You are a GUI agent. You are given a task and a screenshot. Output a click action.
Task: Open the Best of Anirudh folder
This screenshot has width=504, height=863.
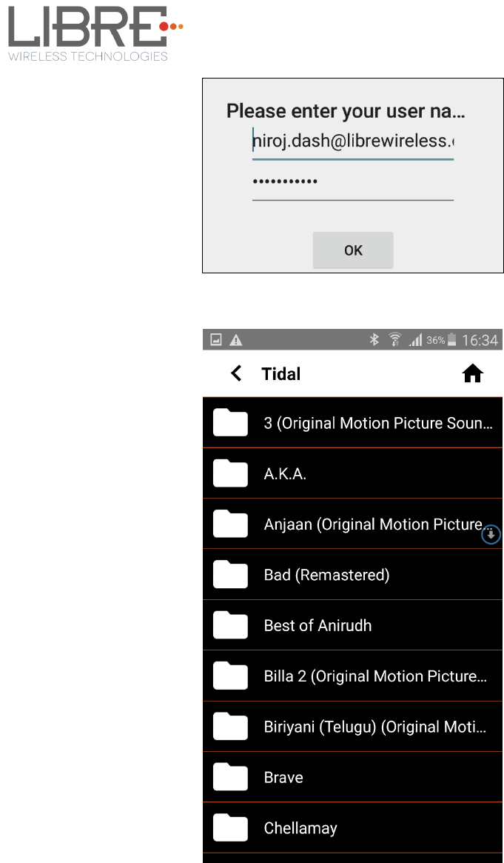352,626
